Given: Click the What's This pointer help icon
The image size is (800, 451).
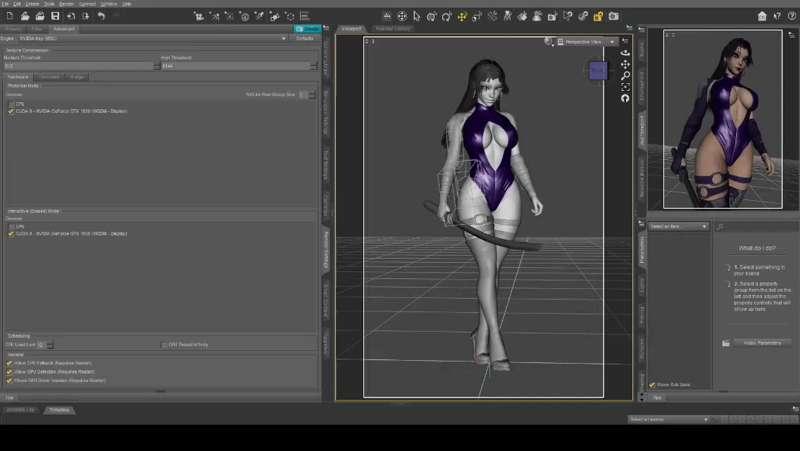Looking at the screenshot, I should coord(777,16).
